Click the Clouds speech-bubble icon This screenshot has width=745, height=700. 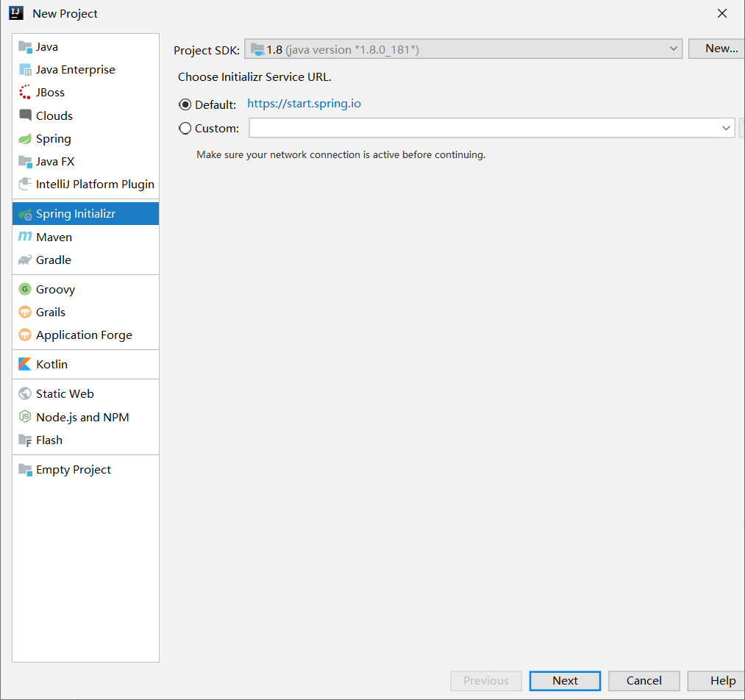tap(25, 115)
